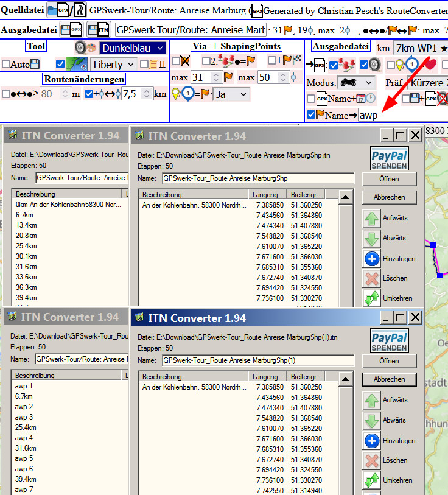Viewport: 448px width, 495px height.
Task: Expand the Liberty map style dropdown
Action: click(114, 64)
